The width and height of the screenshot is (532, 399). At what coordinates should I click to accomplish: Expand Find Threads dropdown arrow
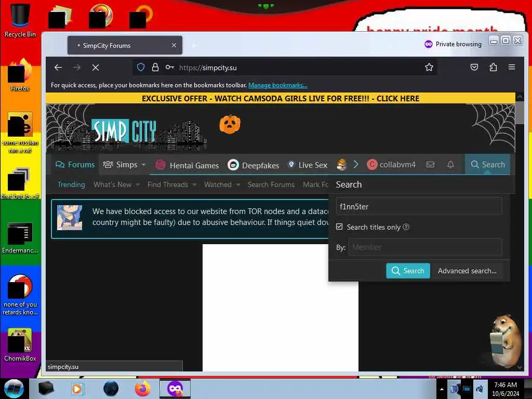point(194,184)
